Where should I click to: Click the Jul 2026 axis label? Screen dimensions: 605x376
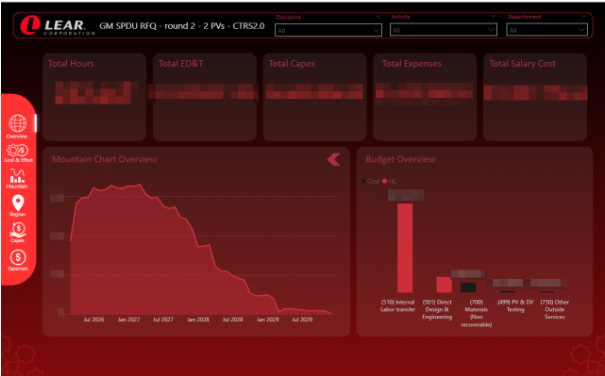click(94, 320)
